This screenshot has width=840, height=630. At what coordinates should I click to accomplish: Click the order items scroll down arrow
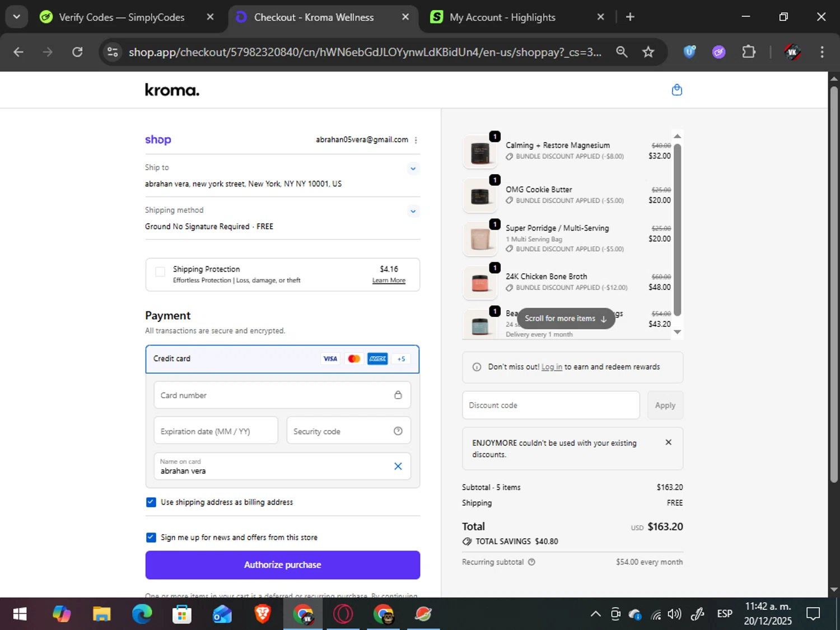point(677,332)
